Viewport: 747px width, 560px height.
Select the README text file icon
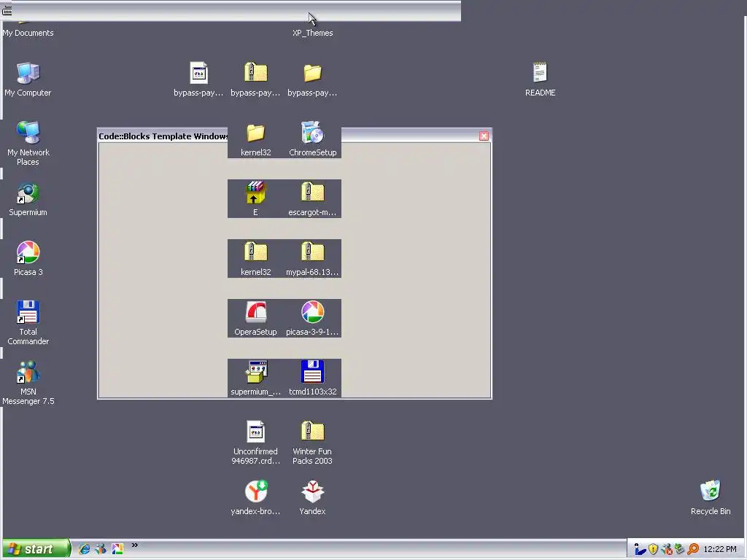pos(541,74)
